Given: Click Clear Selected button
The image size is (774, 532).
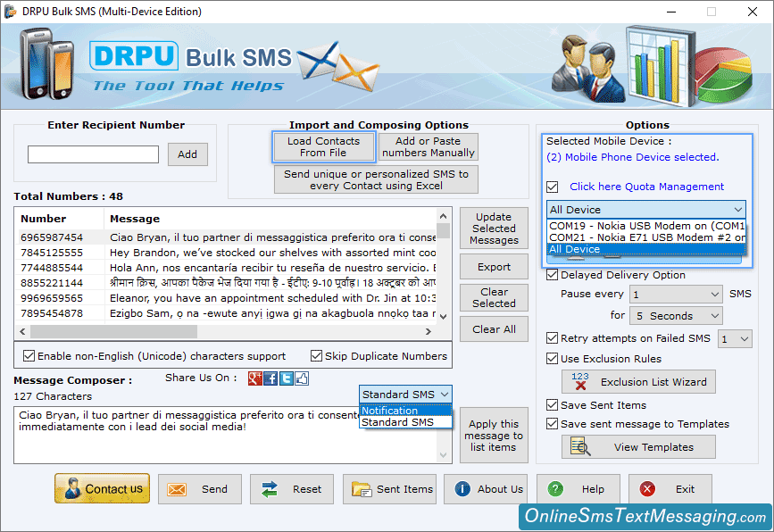Looking at the screenshot, I should 494,297.
